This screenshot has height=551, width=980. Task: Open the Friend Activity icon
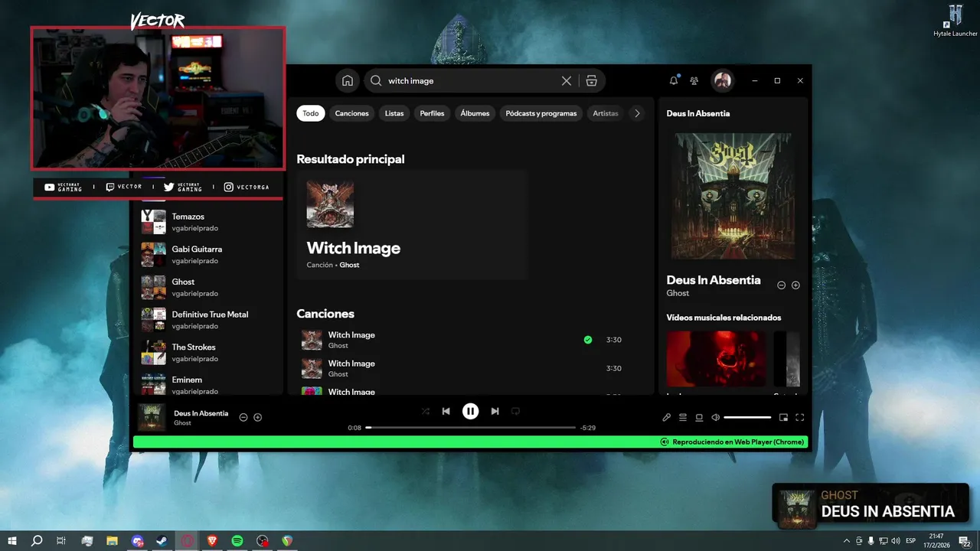(694, 80)
